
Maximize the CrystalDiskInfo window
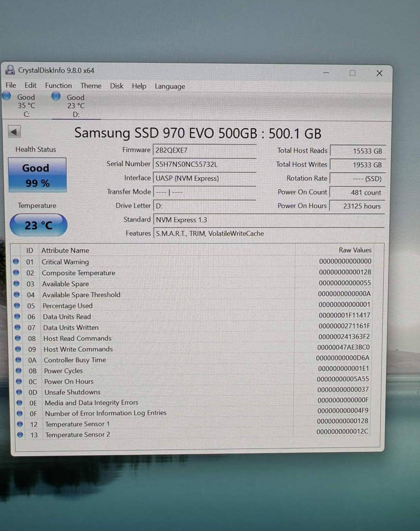point(352,73)
